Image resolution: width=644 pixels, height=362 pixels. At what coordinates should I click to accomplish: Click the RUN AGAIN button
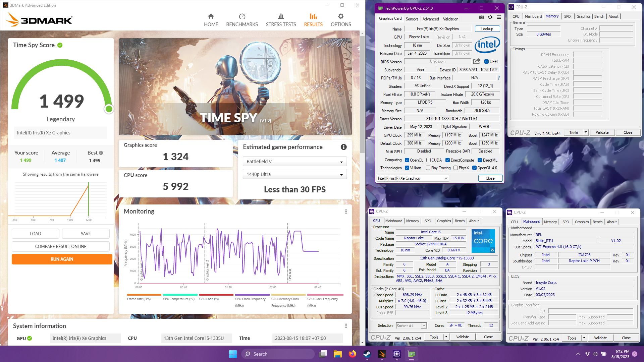(x=62, y=259)
